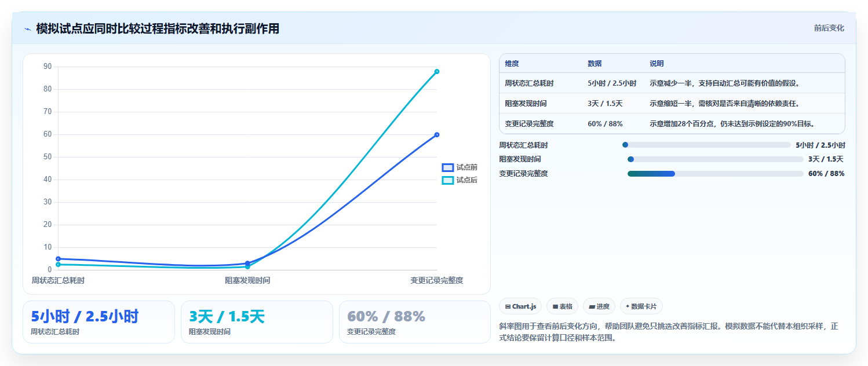The width and height of the screenshot is (868, 366).
Task: Click progress value 3天 / 1.5天
Action: tap(826, 159)
